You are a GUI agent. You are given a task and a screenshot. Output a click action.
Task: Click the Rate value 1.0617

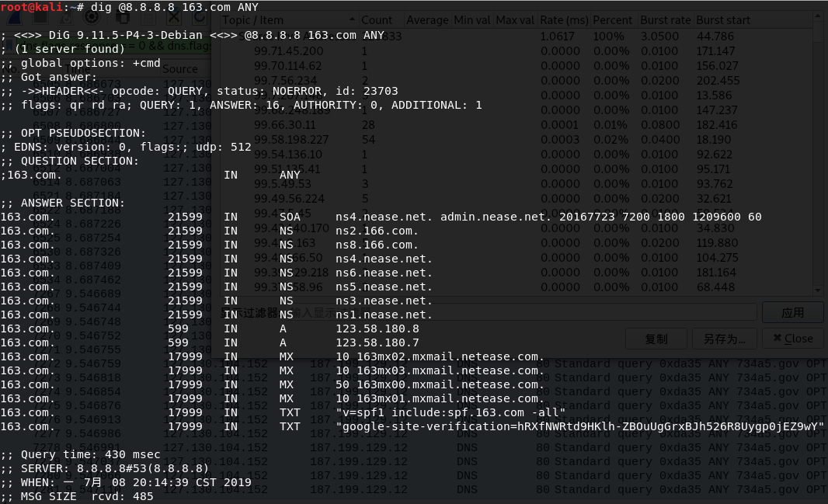[557, 36]
